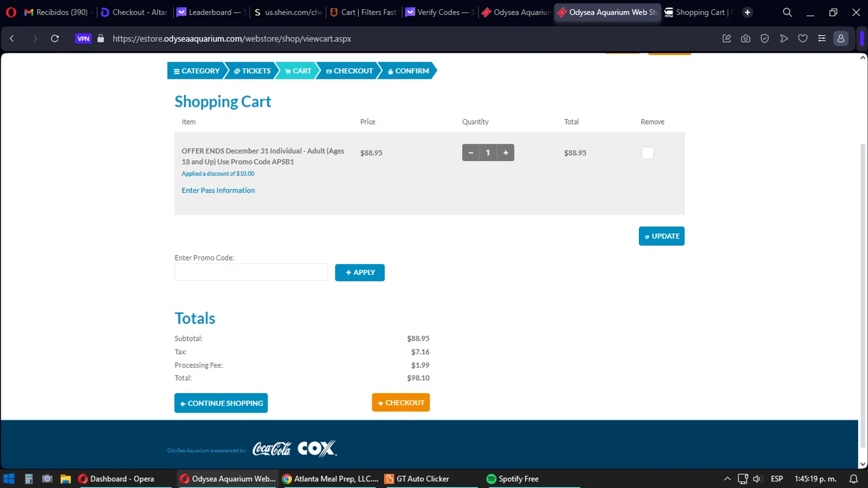Viewport: 868px width, 488px height.
Task: Switch to the Cart | Filters Fast tab
Action: click(x=363, y=12)
